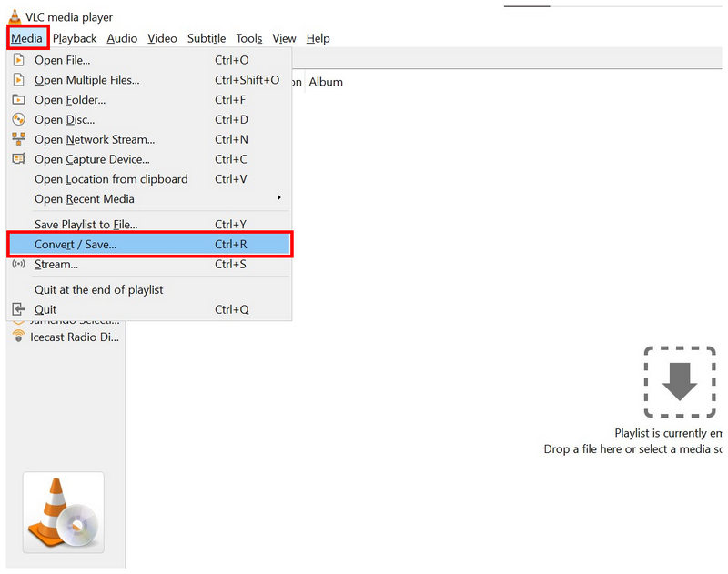The image size is (728, 574).
Task: Click the Open Network Stream icon
Action: (x=19, y=139)
